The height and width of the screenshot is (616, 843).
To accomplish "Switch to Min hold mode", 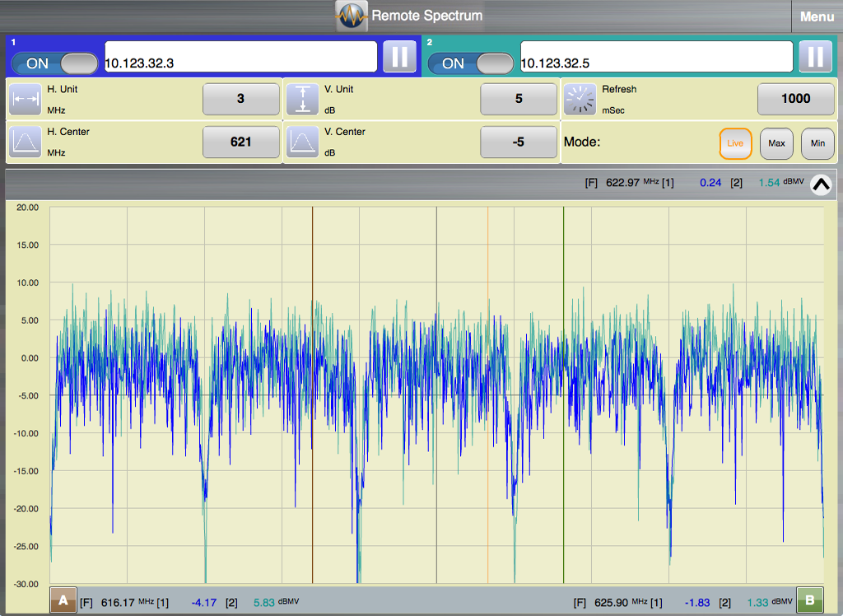I will click(x=817, y=143).
